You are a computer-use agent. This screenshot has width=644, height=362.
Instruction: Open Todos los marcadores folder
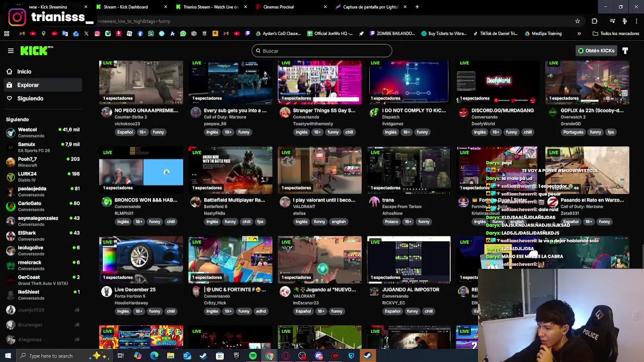616,34
